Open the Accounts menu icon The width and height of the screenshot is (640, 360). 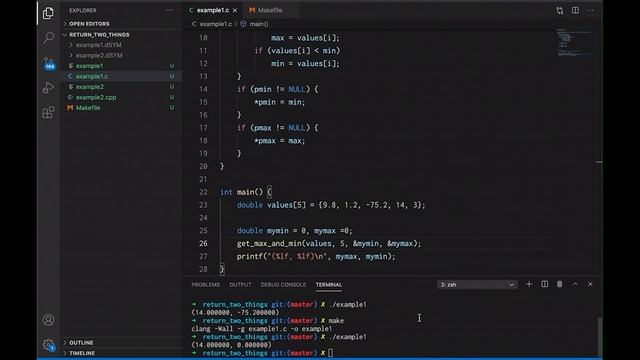click(x=48, y=320)
